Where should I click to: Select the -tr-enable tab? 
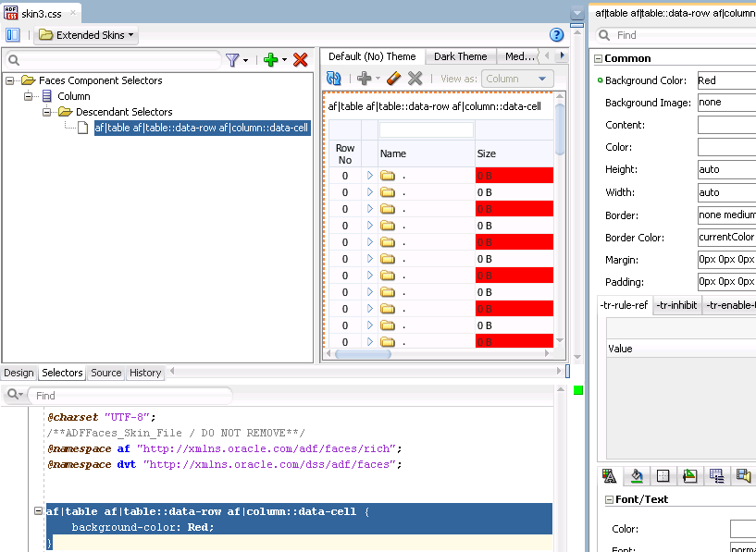coord(730,305)
